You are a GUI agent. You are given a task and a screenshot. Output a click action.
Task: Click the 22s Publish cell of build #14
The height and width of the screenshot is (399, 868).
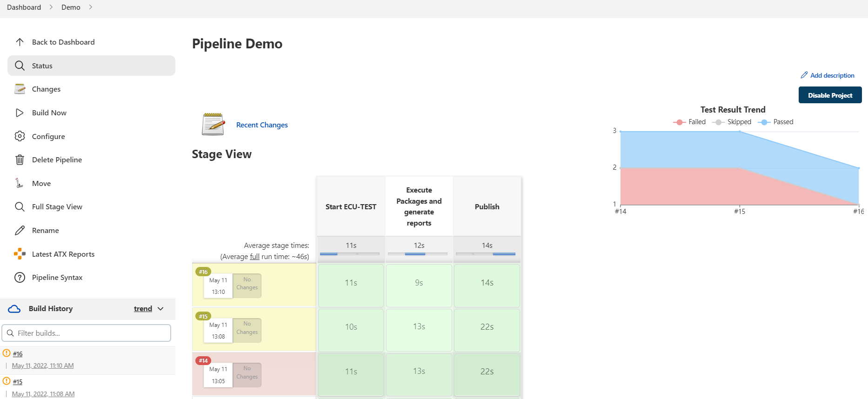(x=487, y=374)
